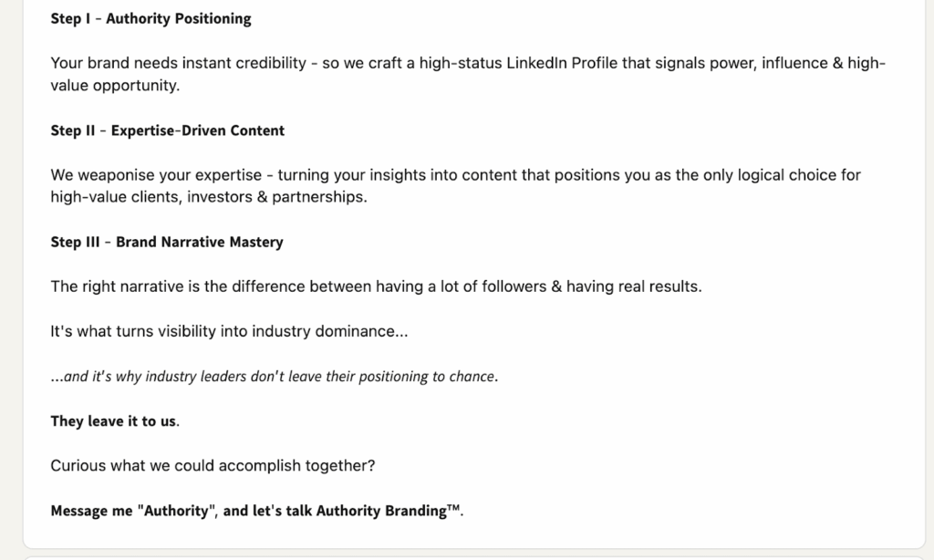Viewport: 934px width, 560px height.
Task: Click the phrase "instant credibility"
Action: tap(244, 64)
